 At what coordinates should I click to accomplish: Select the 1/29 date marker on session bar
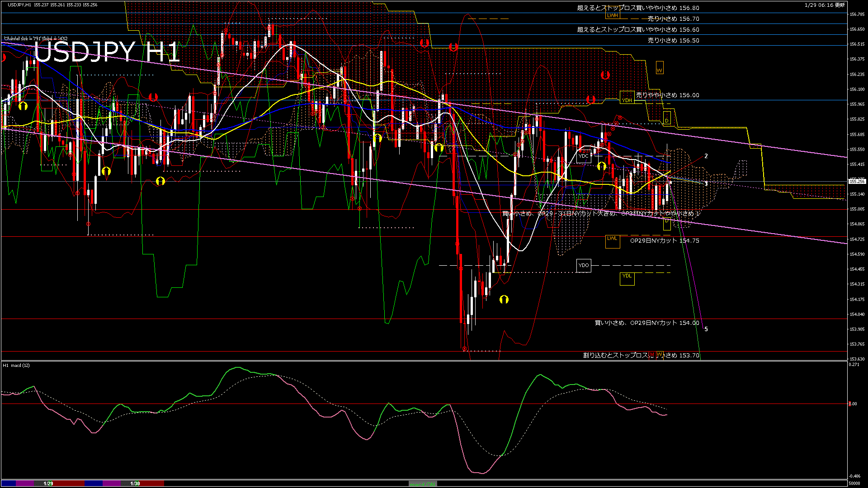coord(48,483)
